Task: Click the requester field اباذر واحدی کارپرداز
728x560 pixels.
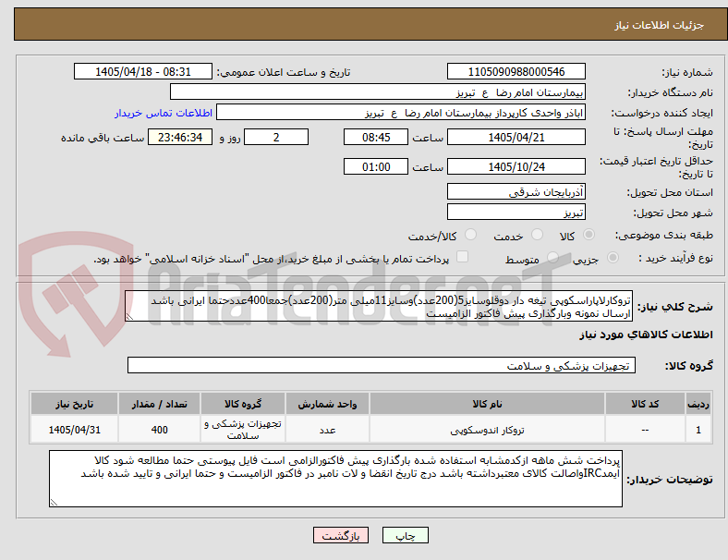Action: point(401,113)
